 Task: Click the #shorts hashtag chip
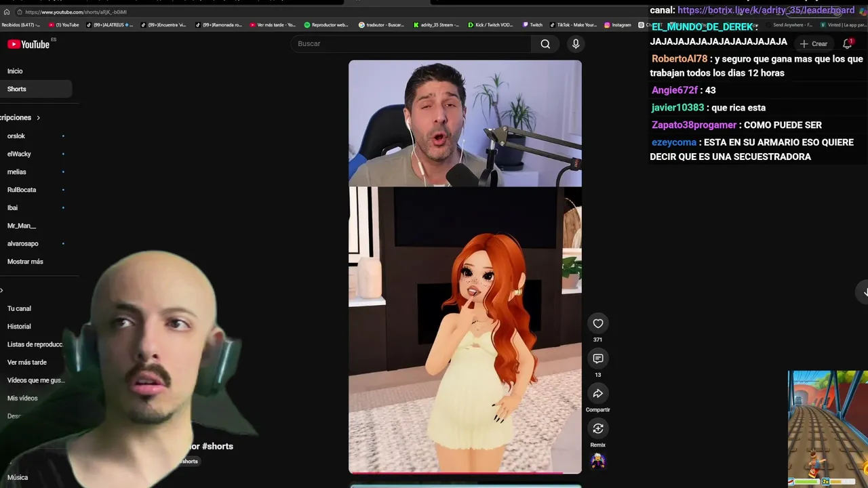tap(189, 462)
